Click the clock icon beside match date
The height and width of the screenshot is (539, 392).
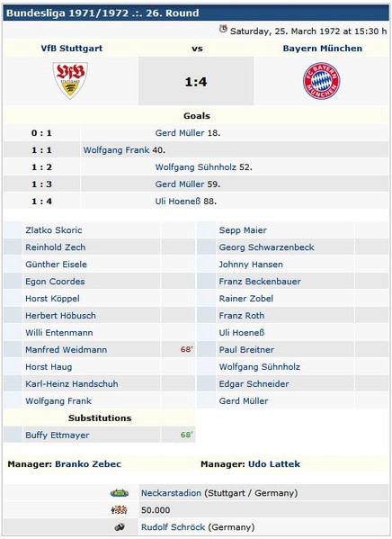point(223,29)
